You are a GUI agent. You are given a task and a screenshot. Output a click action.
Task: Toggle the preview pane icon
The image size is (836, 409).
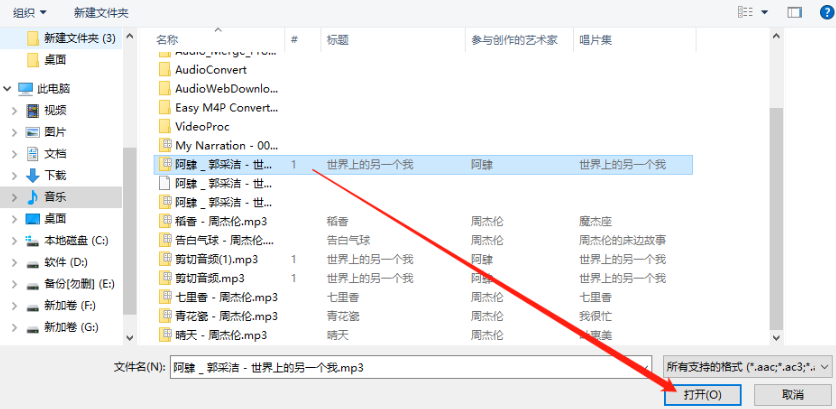point(794,12)
